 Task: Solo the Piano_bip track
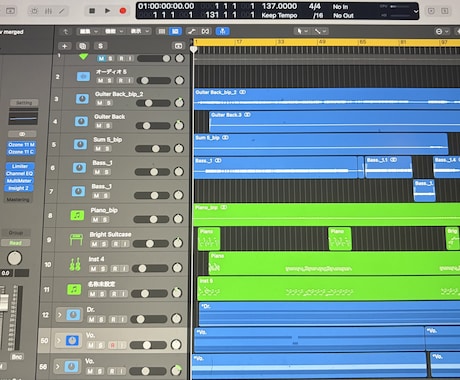pyautogui.click(x=105, y=220)
